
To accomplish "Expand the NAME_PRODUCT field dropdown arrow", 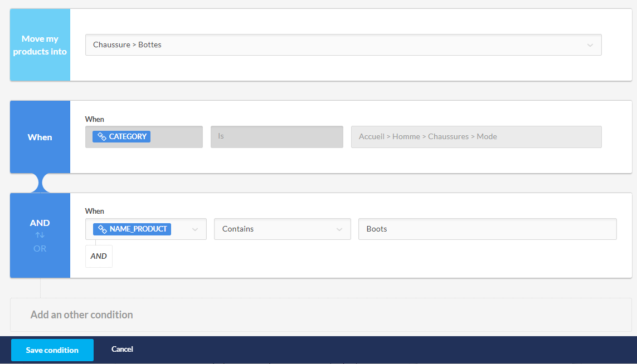I will pos(194,229).
